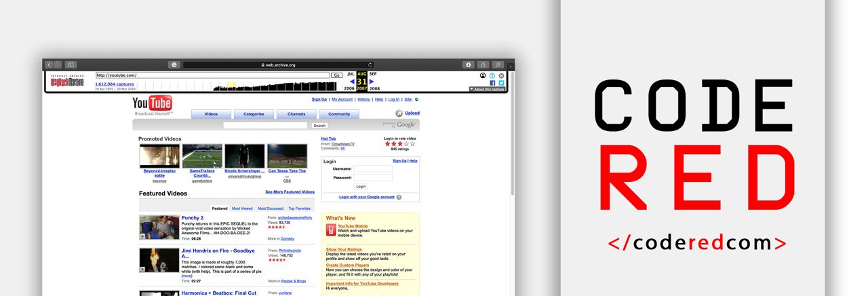Open the Punchy 2 video title
The width and height of the screenshot is (868, 296).
pyautogui.click(x=193, y=218)
